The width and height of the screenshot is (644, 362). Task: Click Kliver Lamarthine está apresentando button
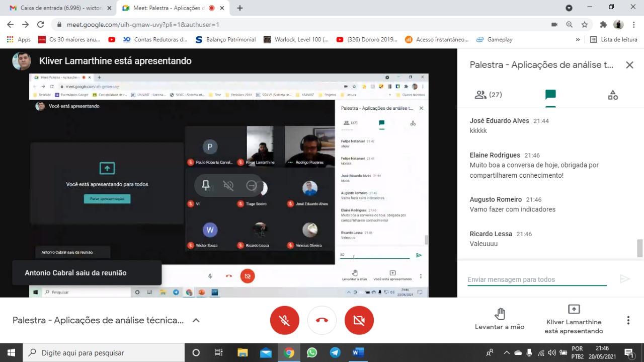[574, 319]
